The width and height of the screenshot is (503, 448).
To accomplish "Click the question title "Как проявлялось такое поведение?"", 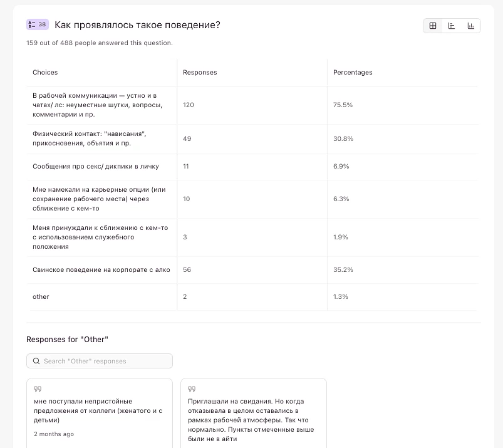I will tap(137, 25).
